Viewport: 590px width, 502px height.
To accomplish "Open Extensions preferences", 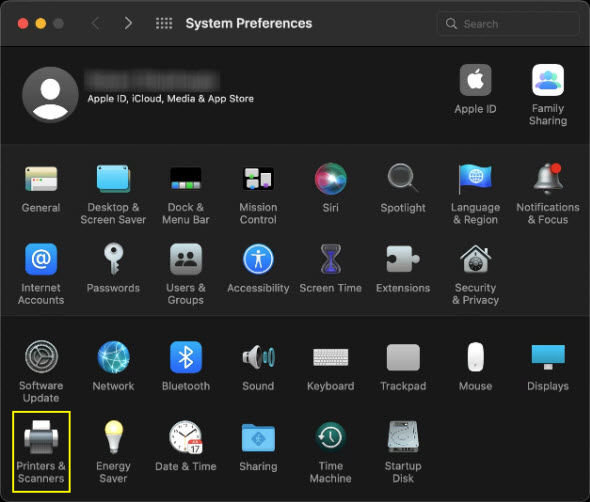I will 403,268.
